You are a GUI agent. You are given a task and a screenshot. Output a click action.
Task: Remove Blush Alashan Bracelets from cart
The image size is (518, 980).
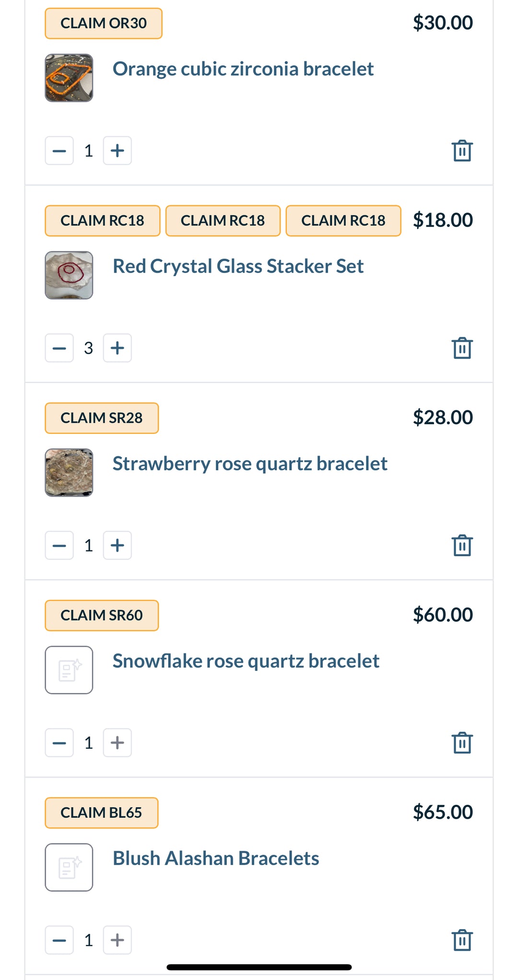(x=462, y=940)
